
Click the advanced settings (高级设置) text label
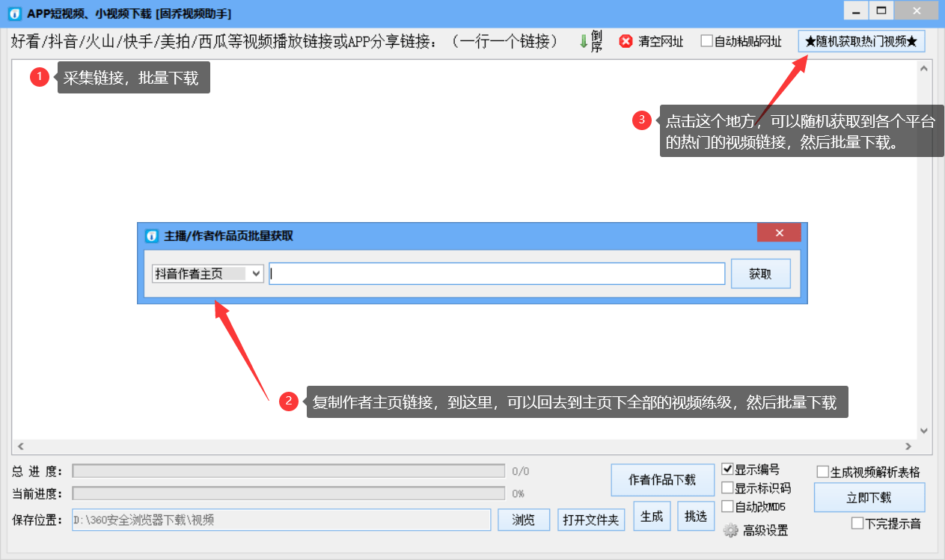click(765, 531)
